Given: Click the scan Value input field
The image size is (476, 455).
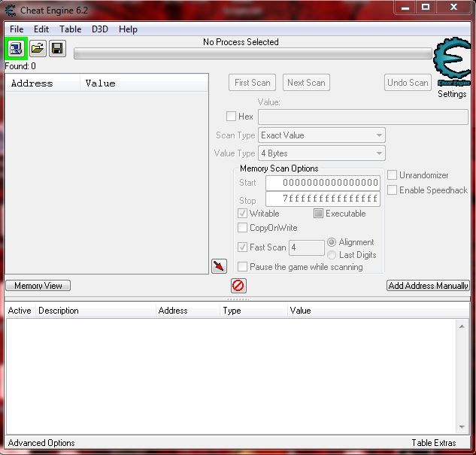Looking at the screenshot, I should pos(363,117).
